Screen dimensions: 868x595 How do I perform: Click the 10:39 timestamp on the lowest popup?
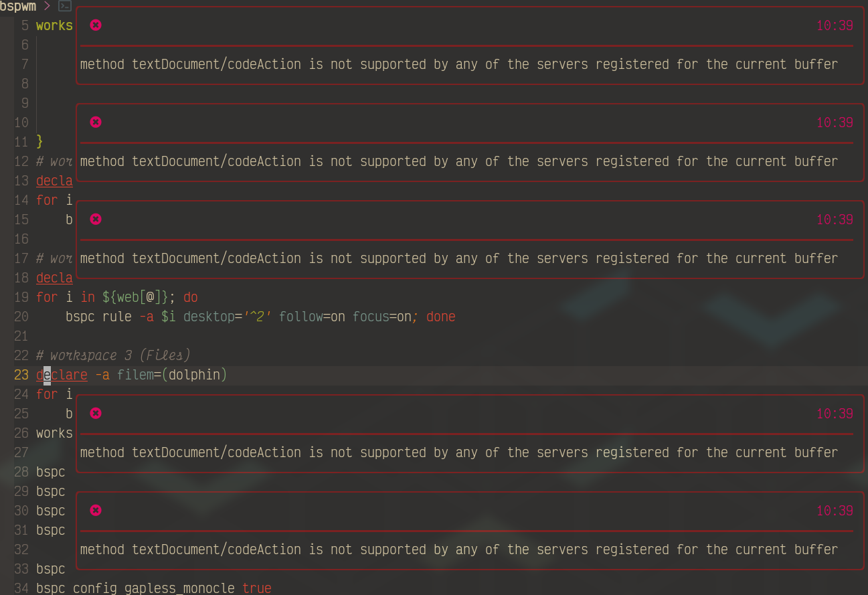click(x=835, y=510)
